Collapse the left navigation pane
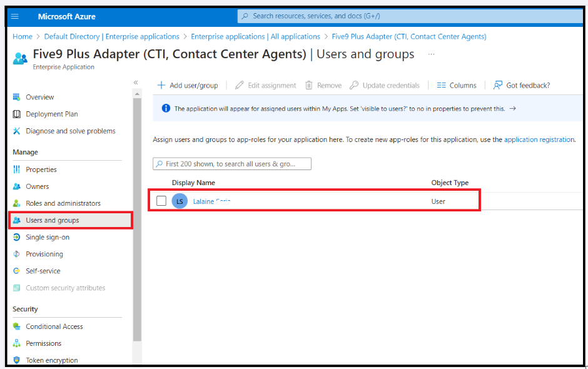This screenshot has width=588, height=369. click(x=136, y=83)
